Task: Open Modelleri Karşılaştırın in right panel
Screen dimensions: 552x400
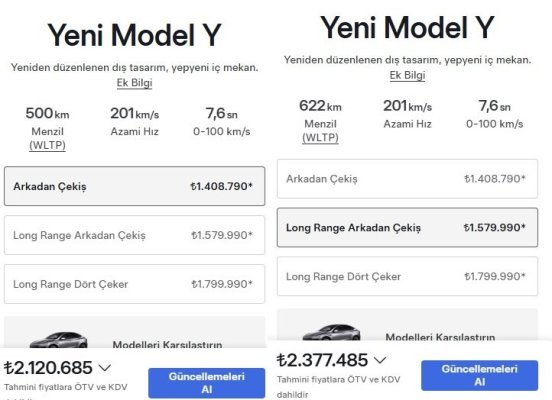Action: pos(440,337)
